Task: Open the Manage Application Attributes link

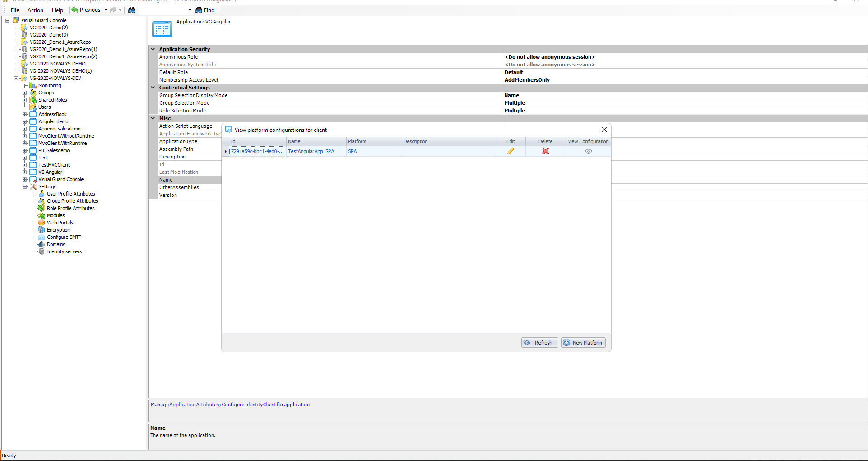Action: pyautogui.click(x=185, y=405)
